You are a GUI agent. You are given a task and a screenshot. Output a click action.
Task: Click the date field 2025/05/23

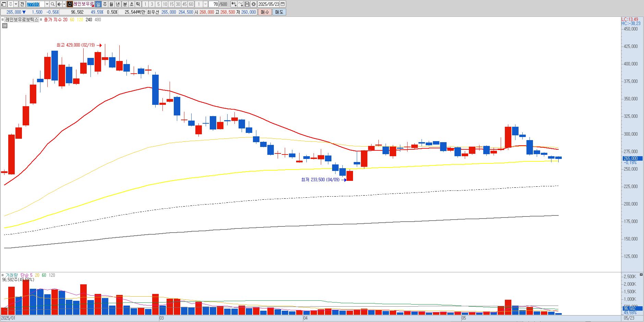(269, 4)
